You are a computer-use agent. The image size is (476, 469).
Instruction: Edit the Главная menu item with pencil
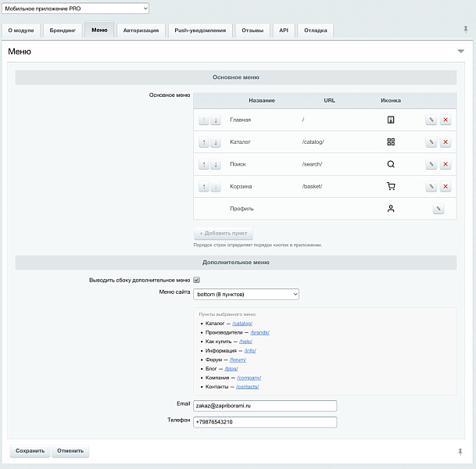point(431,120)
